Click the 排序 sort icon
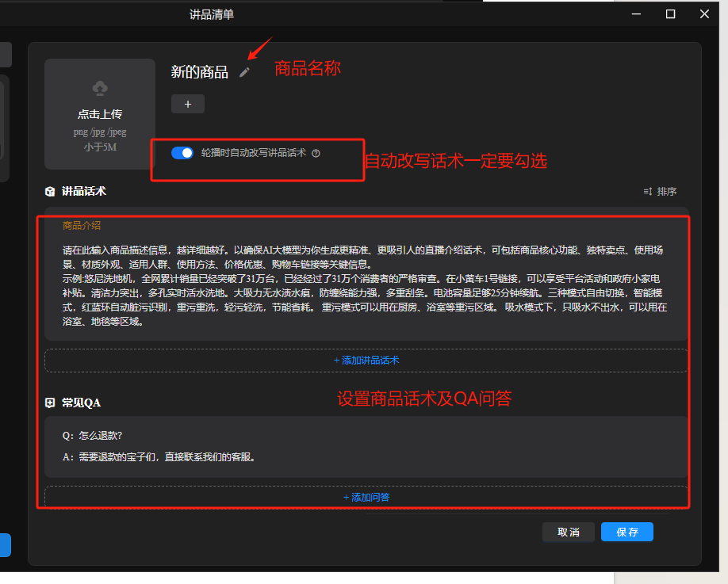Screen dimensions: 728x584 click(647, 192)
